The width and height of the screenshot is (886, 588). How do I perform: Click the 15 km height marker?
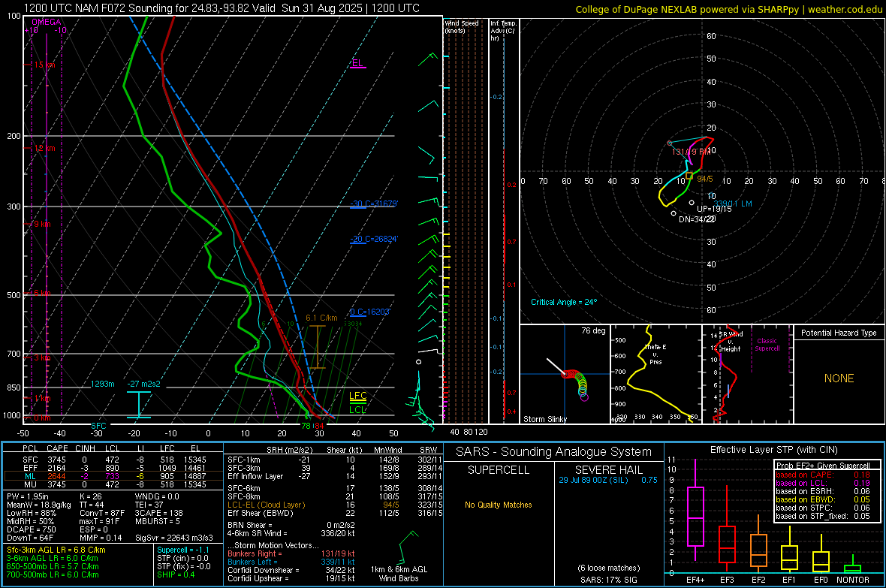tap(44, 65)
